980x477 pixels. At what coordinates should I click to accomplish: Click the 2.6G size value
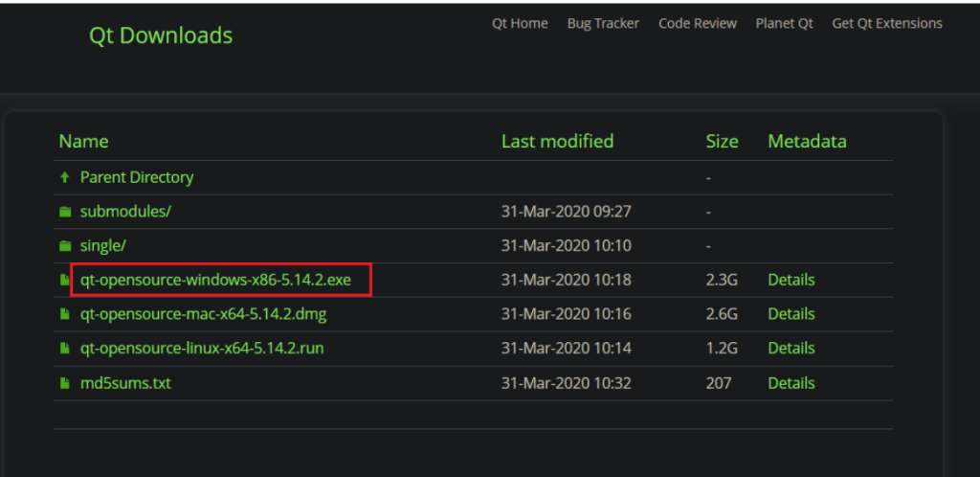(x=722, y=314)
